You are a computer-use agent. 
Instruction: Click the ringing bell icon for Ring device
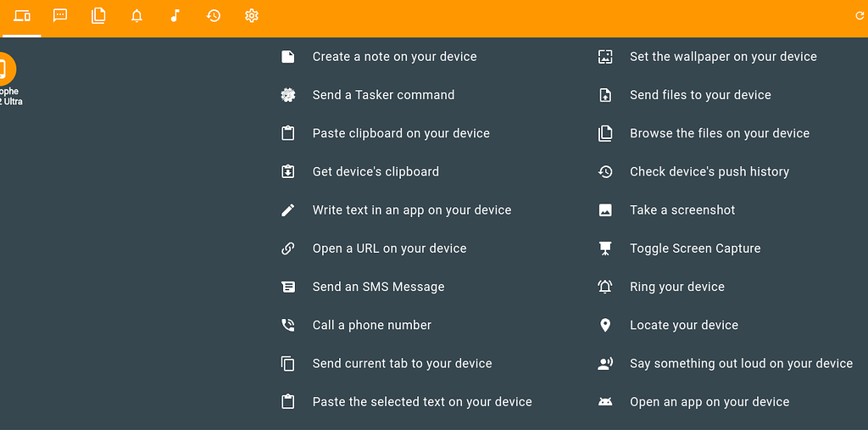point(605,287)
